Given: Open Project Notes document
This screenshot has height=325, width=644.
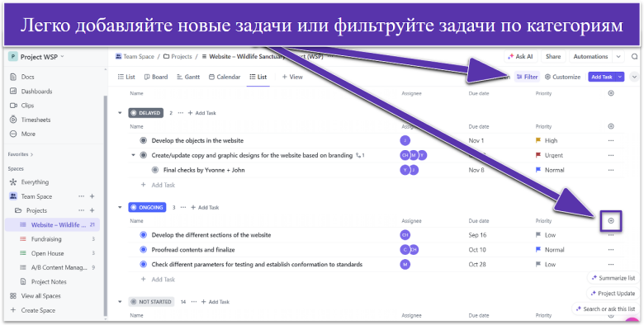Looking at the screenshot, I should (x=49, y=282).
